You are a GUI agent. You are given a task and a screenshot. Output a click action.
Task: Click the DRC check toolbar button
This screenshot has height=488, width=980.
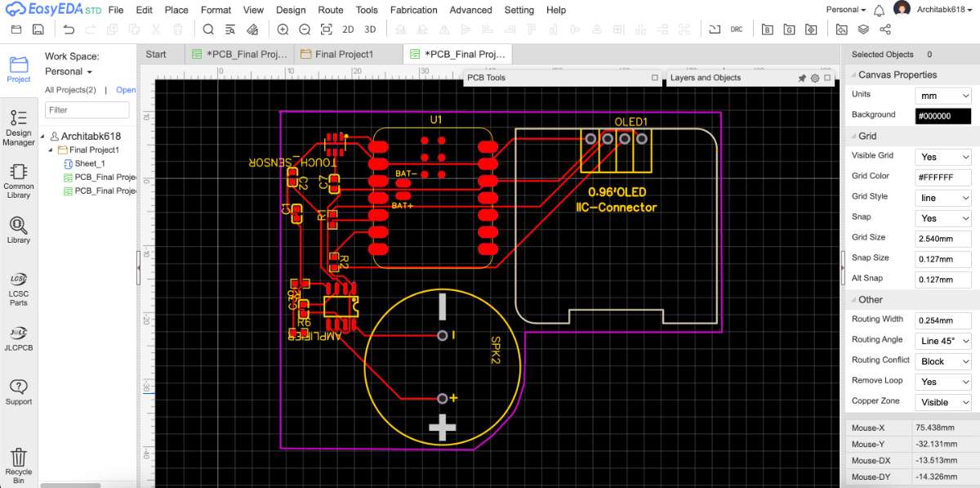(737, 29)
